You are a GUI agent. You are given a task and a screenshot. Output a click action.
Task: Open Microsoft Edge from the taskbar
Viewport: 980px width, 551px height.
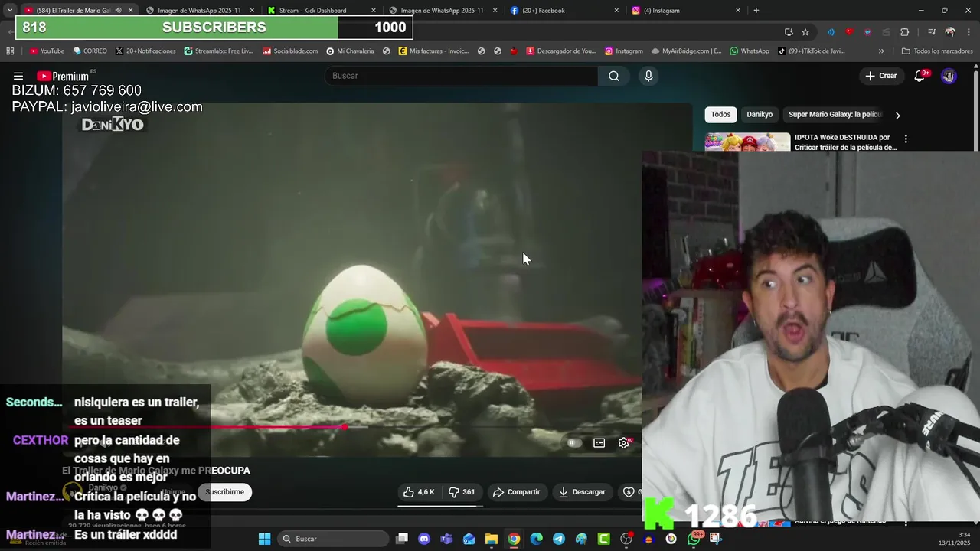click(x=536, y=539)
